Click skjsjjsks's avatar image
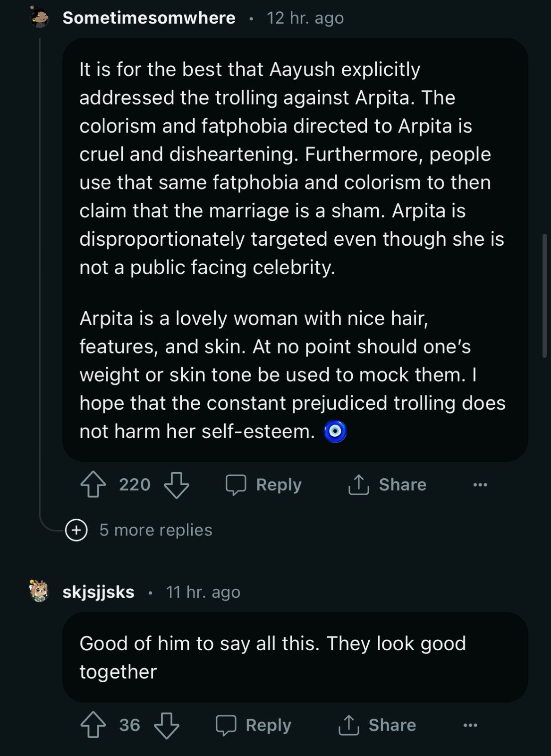The height and width of the screenshot is (756, 551). pos(39,591)
